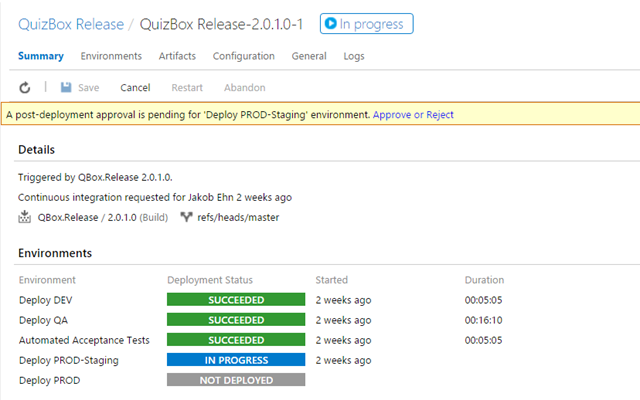Click the Started column header
Image resolution: width=640 pixels, height=400 pixels.
(331, 280)
